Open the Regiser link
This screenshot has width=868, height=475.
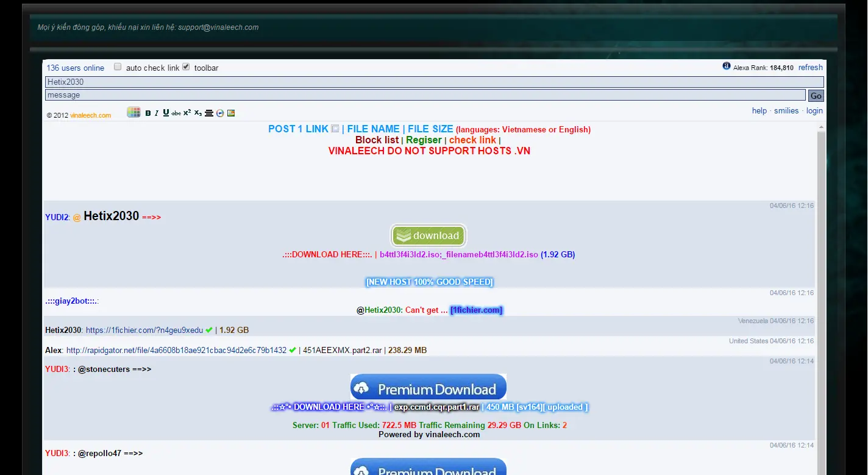(424, 140)
